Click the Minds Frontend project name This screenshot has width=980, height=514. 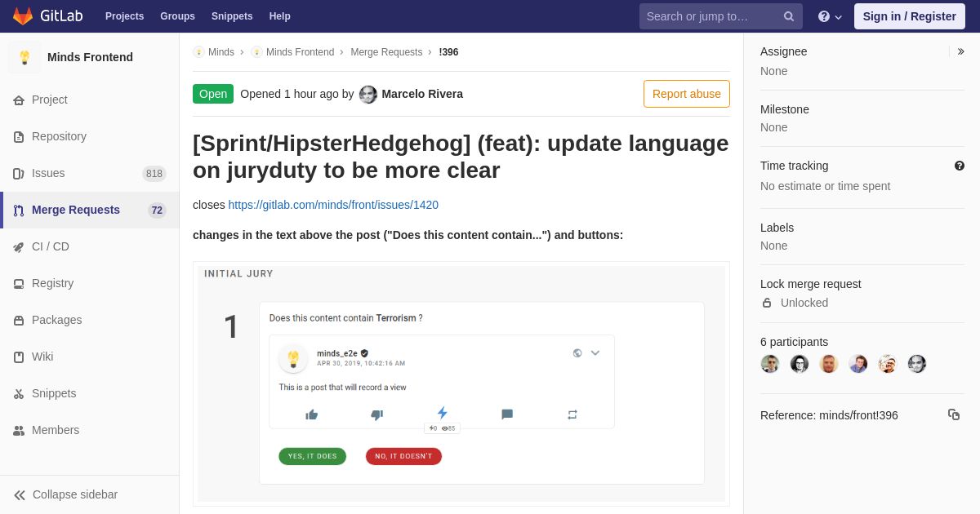[90, 57]
